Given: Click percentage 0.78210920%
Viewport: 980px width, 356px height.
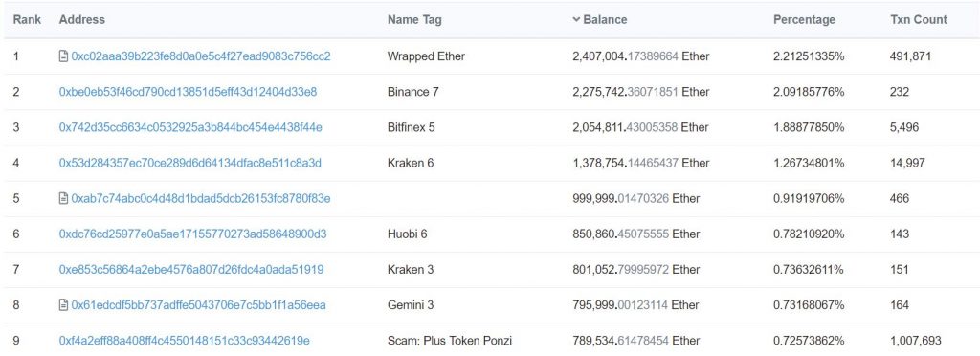Looking at the screenshot, I should (x=810, y=234).
